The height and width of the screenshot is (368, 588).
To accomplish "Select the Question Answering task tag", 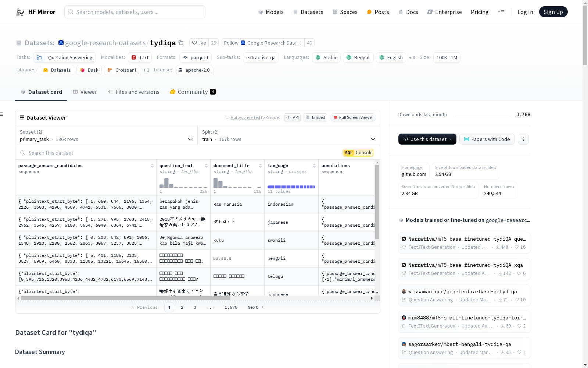I will pyautogui.click(x=65, y=57).
